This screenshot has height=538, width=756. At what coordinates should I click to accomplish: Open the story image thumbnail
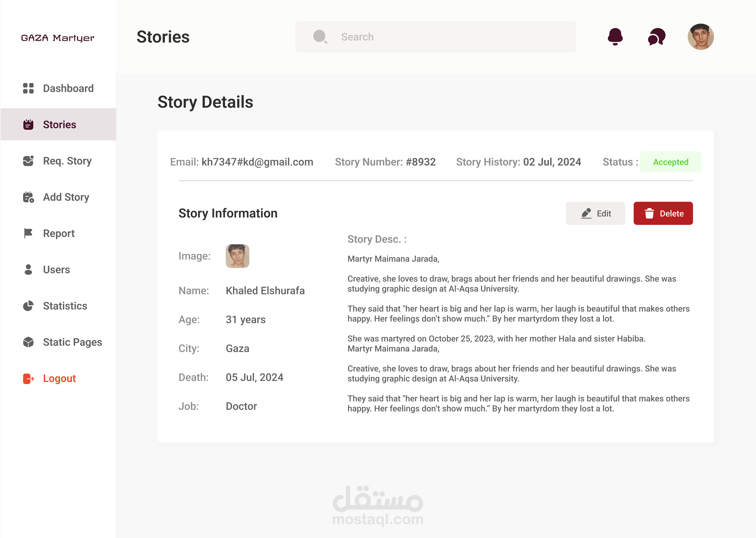pos(237,256)
